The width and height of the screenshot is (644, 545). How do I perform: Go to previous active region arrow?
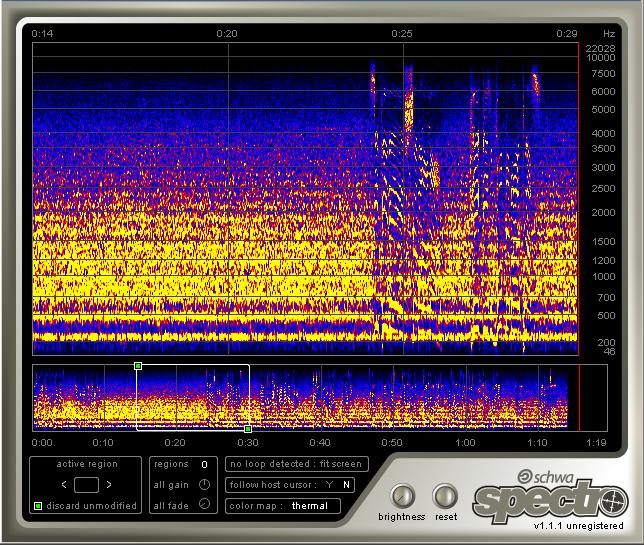tap(65, 485)
